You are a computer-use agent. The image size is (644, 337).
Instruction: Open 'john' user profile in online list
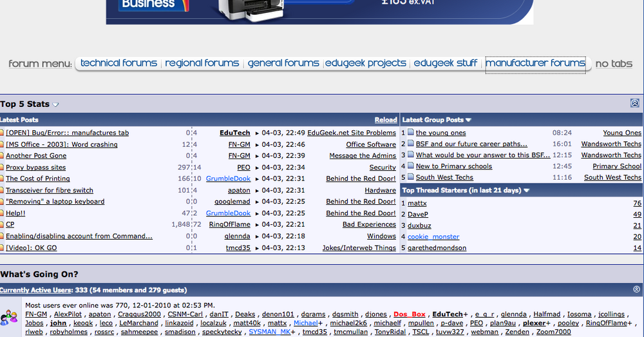(x=59, y=323)
